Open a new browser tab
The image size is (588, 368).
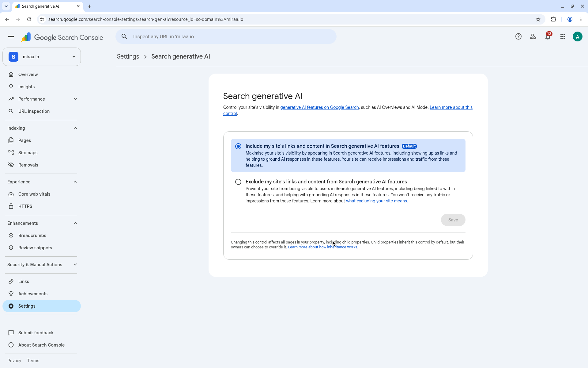[89, 6]
